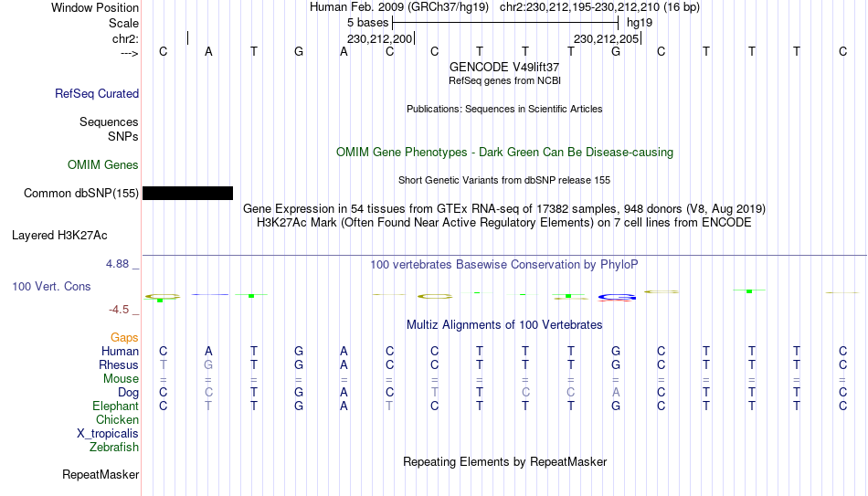
Task: Click the 230,212,205 position marker
Action: pyautogui.click(x=607, y=38)
